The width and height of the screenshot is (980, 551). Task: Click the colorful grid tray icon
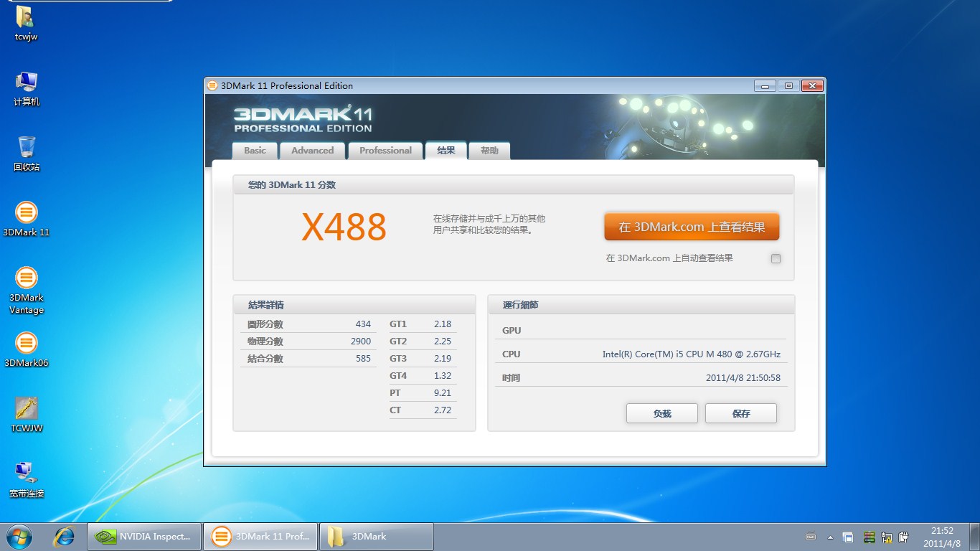click(x=869, y=537)
